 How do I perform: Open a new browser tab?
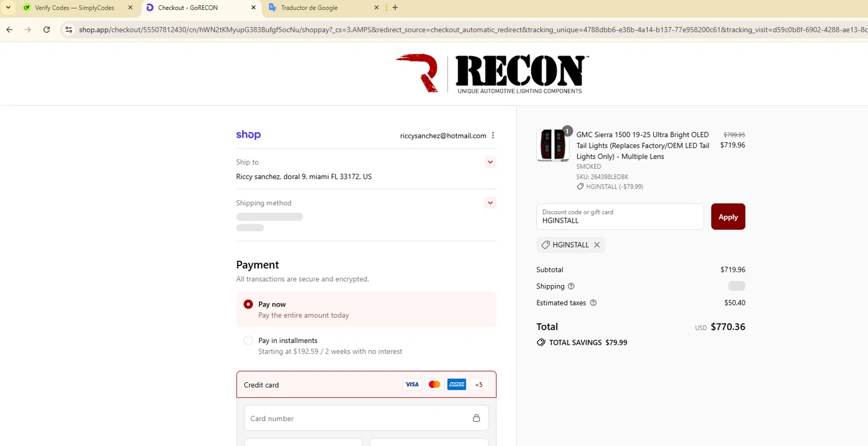pos(395,8)
